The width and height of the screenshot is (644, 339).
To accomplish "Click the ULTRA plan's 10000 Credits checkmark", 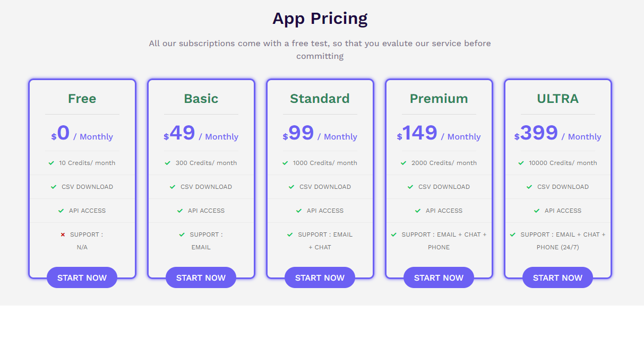I will tap(521, 163).
